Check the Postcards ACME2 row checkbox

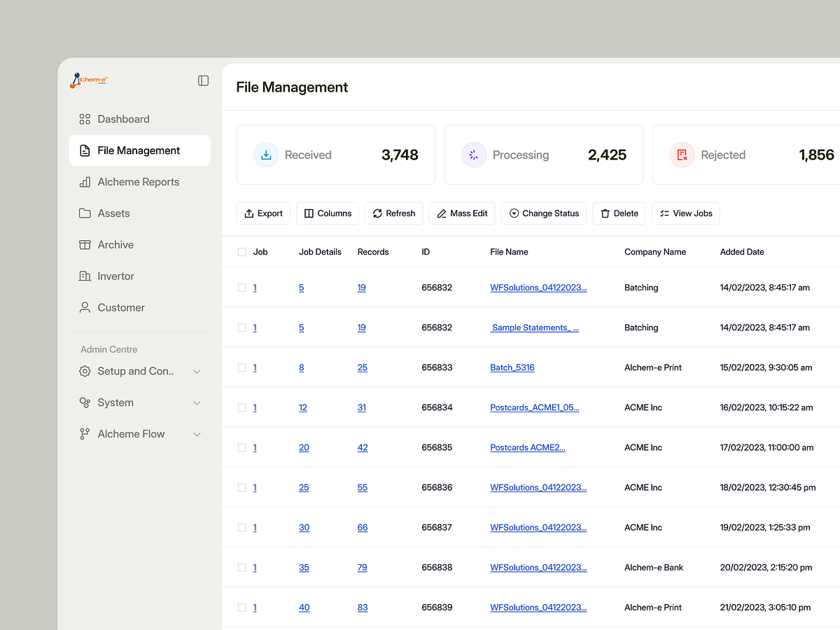click(242, 447)
